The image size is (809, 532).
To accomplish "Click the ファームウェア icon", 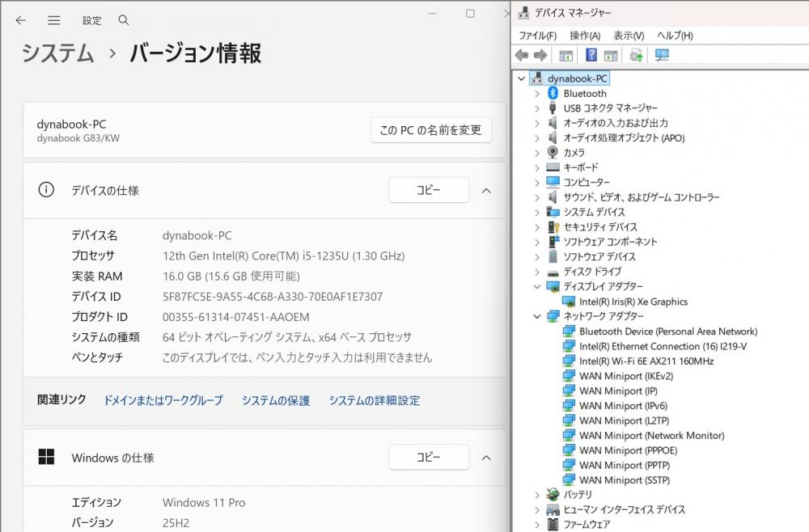I will pos(553,524).
